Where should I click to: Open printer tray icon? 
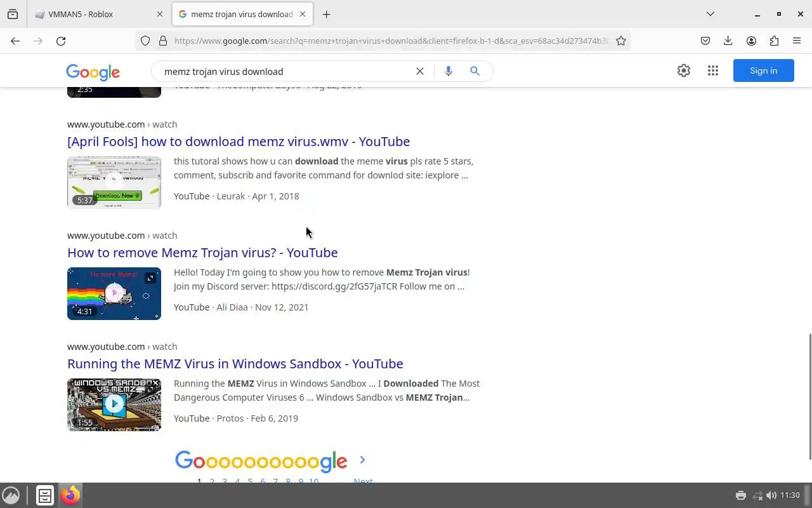coord(741,495)
